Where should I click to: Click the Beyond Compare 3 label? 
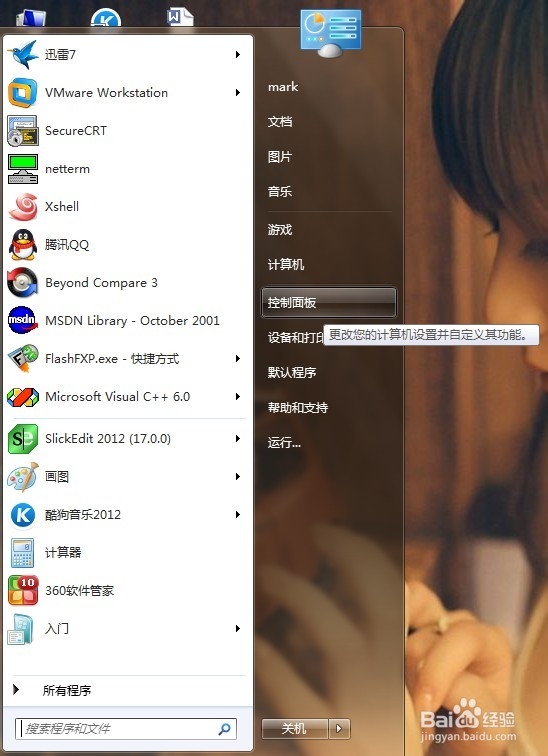point(101,283)
